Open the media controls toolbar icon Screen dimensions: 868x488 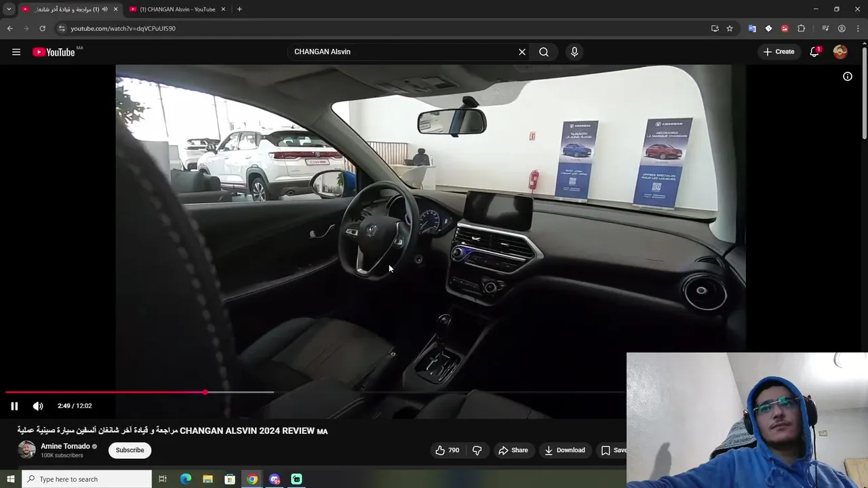825,28
